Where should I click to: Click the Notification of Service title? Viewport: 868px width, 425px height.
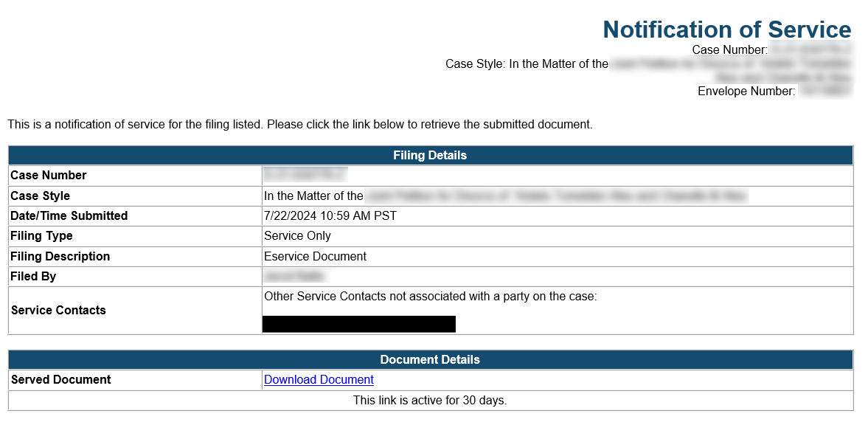pyautogui.click(x=726, y=30)
